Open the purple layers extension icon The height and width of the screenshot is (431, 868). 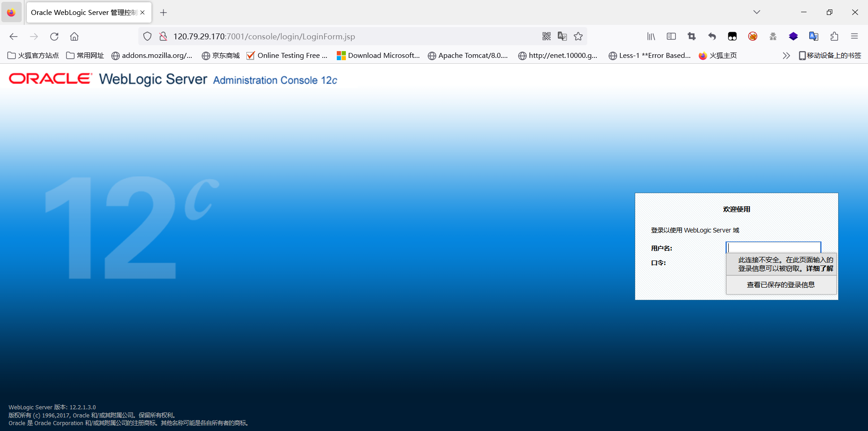(x=793, y=36)
